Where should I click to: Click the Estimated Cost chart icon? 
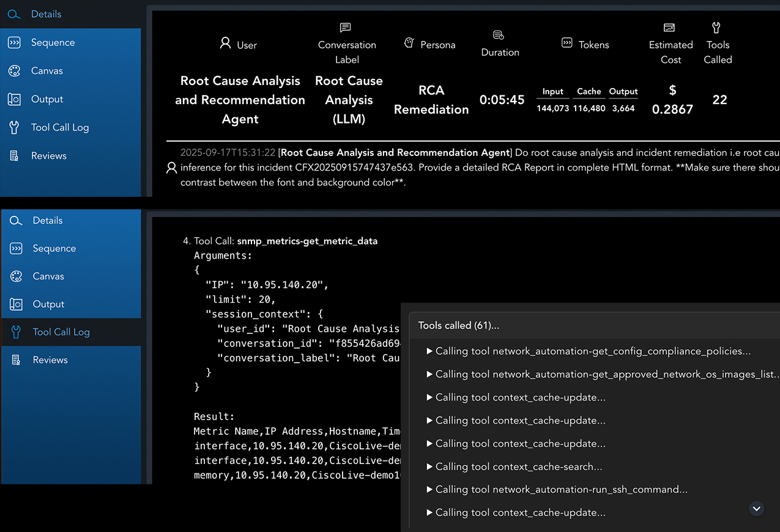pos(669,28)
